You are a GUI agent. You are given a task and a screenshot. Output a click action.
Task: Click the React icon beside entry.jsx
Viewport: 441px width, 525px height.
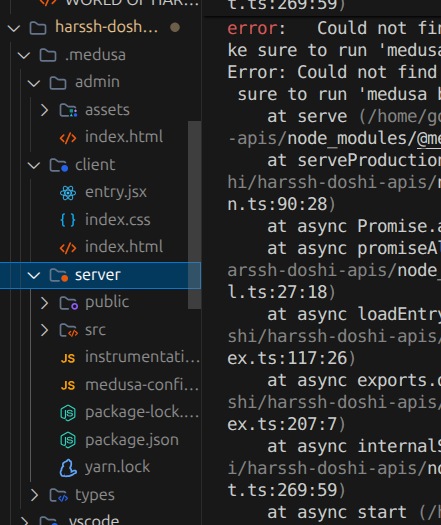68,193
